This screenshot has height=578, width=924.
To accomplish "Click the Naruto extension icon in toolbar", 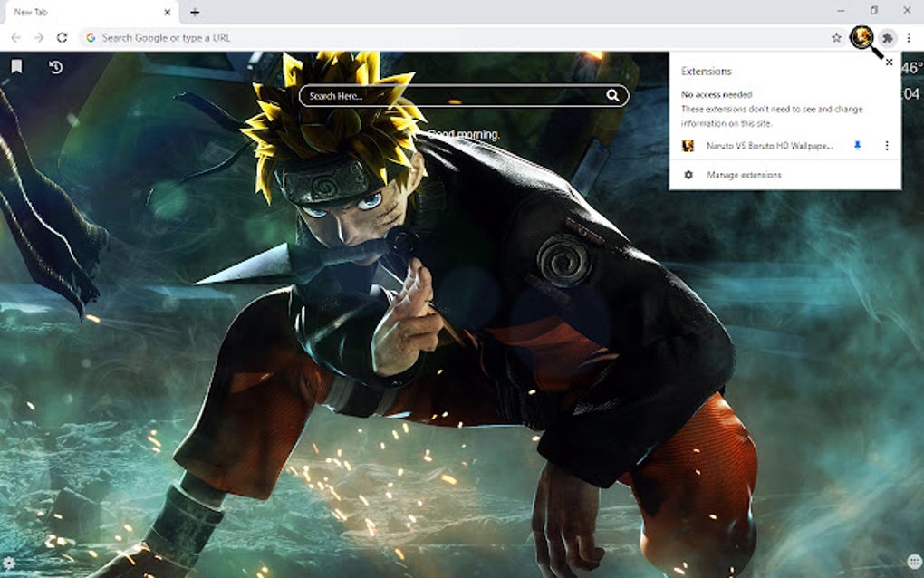I will pos(861,38).
